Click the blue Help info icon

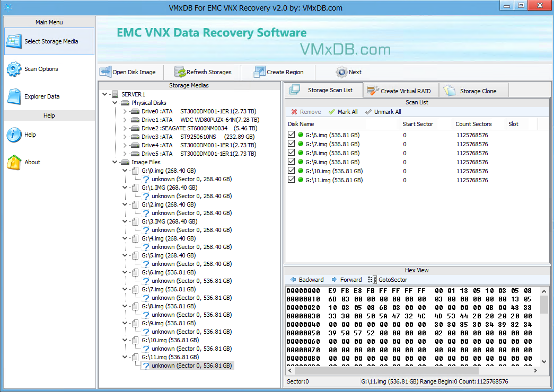[14, 135]
